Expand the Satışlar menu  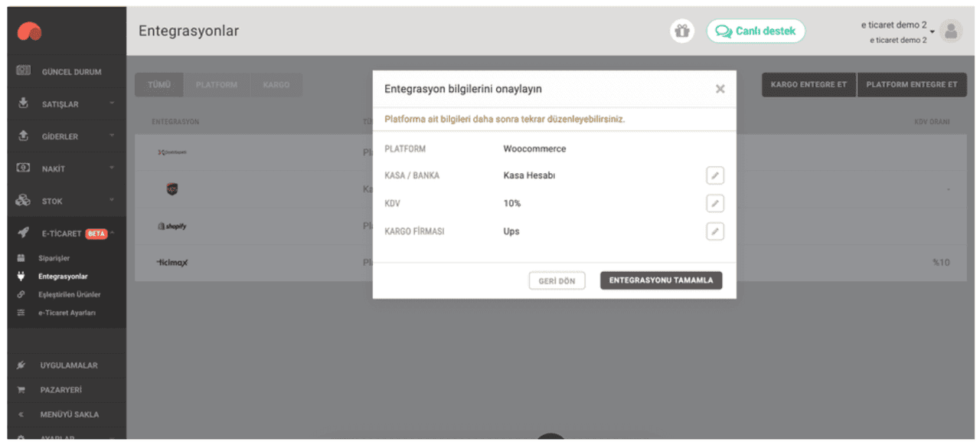point(67,104)
